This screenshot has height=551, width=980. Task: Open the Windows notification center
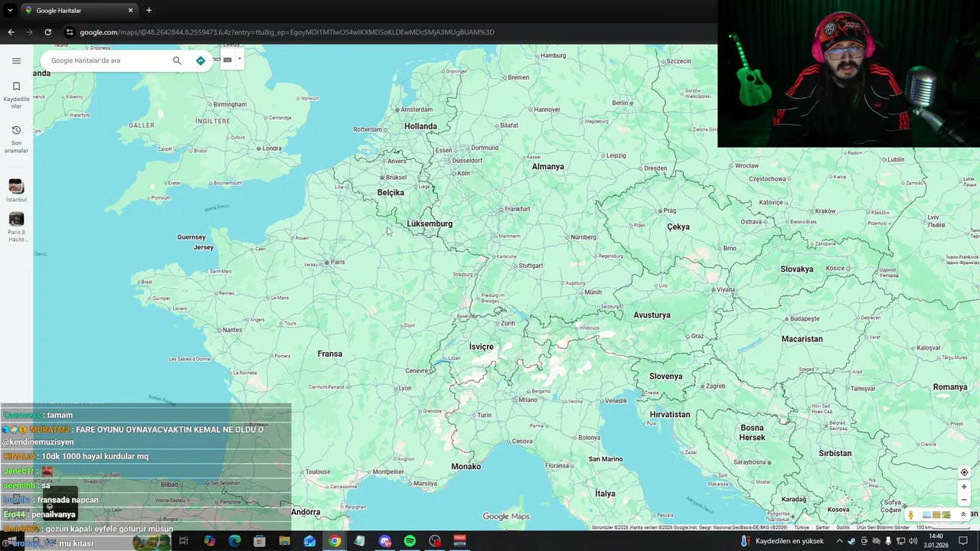pyautogui.click(x=963, y=541)
